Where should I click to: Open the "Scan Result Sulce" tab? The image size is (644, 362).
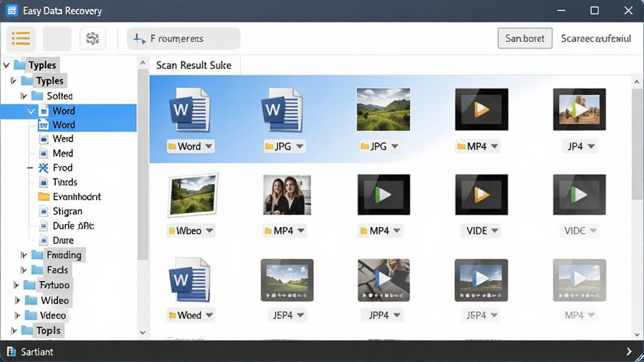pos(194,65)
